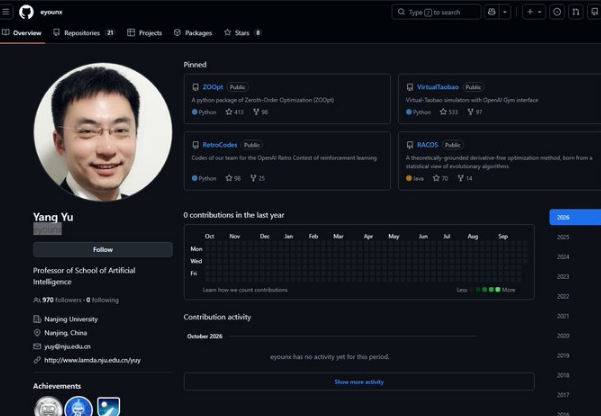Click the repository icon beside RetroCodes
Viewport: 601px width, 416px height.
[x=195, y=145]
